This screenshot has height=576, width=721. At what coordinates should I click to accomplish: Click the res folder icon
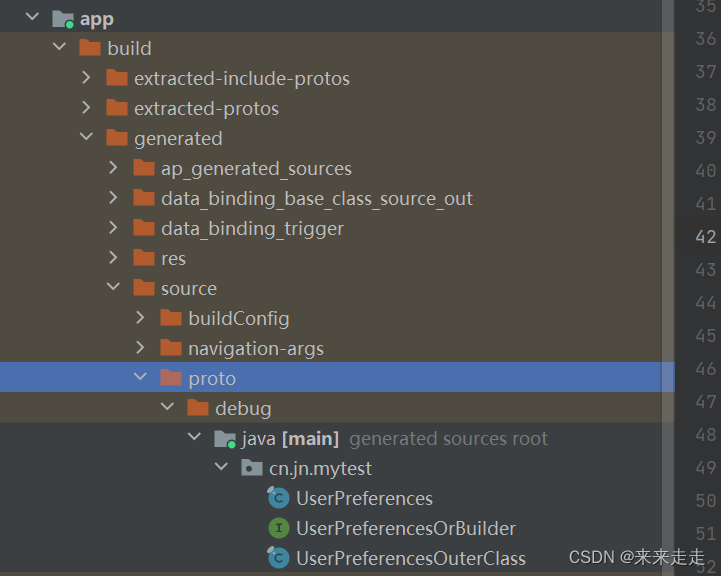(x=144, y=257)
